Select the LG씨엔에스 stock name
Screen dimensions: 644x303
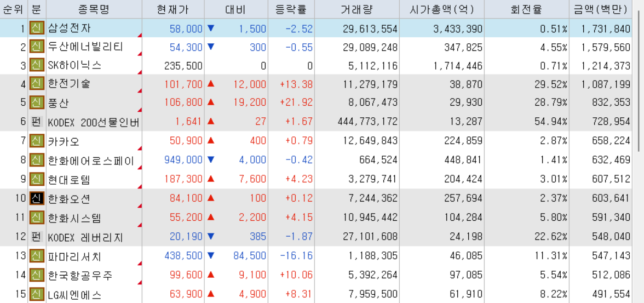pos(74,294)
